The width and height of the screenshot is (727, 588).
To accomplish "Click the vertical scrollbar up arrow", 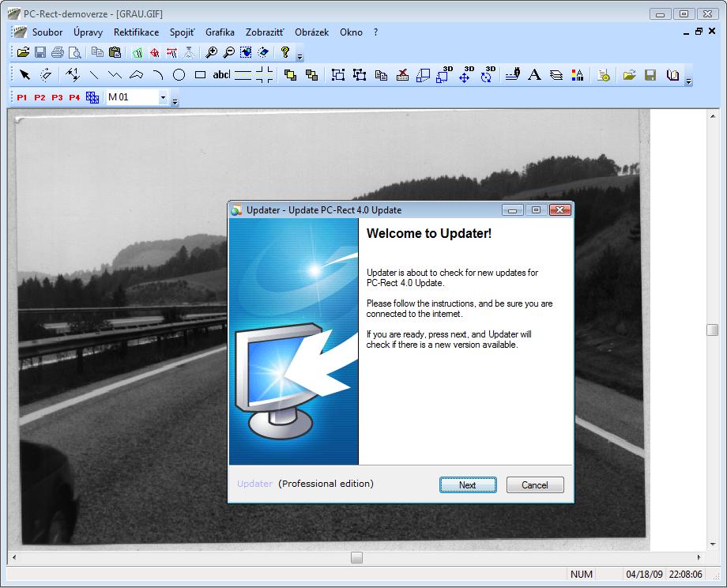I will [x=713, y=116].
